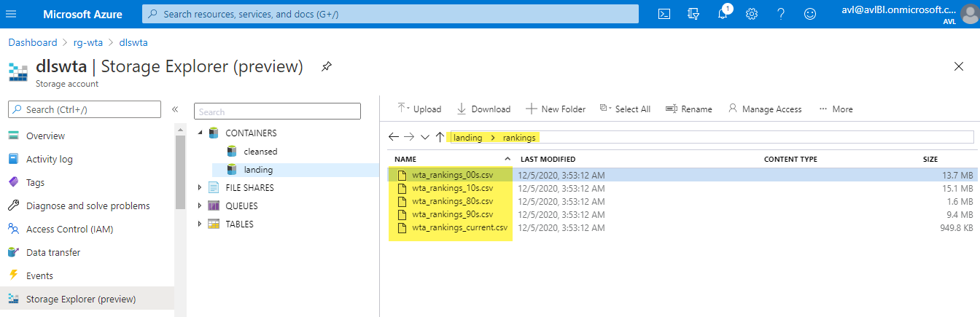This screenshot has width=980, height=317.
Task: Click the Download button
Action: (x=483, y=109)
